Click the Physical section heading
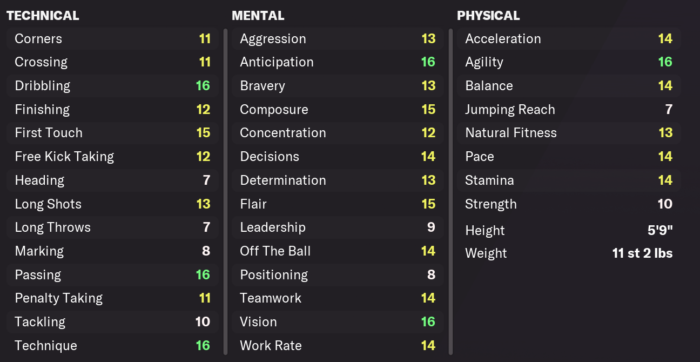 click(x=488, y=16)
